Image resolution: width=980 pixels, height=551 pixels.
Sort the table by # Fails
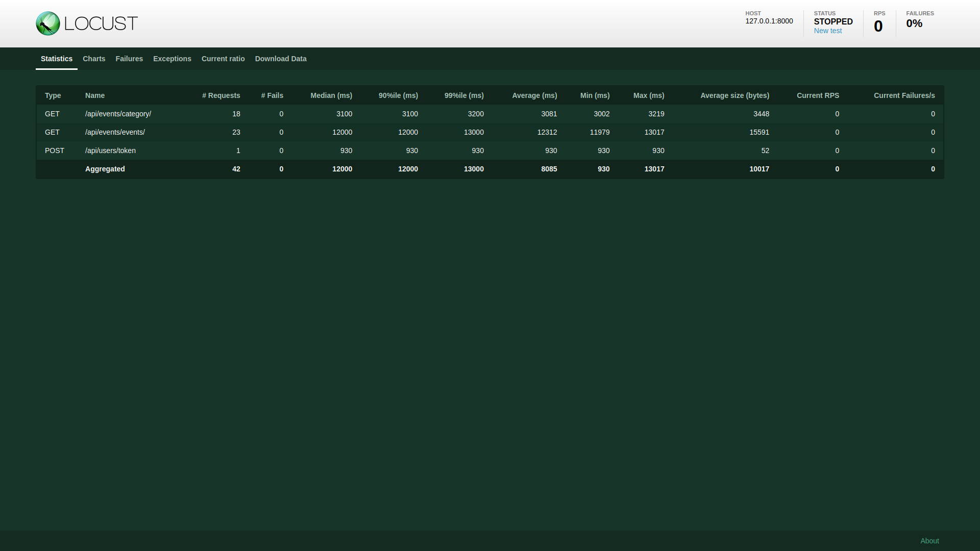[x=272, y=95]
